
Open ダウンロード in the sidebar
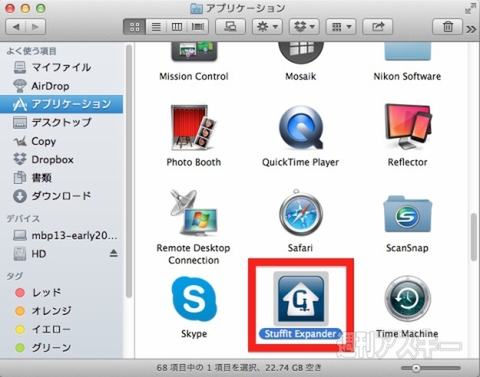[61, 196]
